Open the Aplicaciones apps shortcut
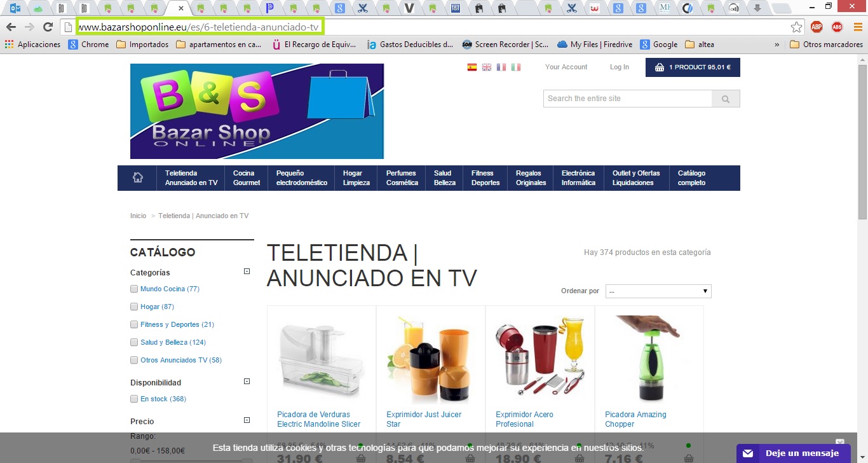Image resolution: width=868 pixels, height=463 pixels. pyautogui.click(x=32, y=45)
